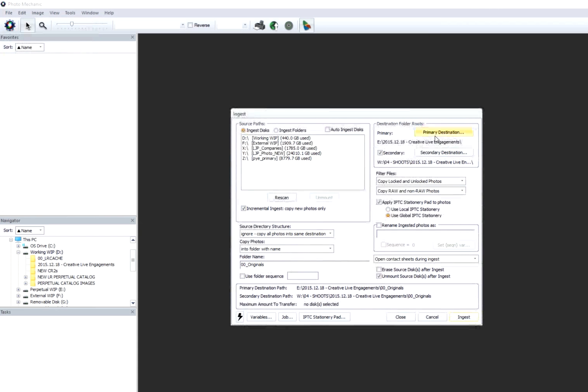Image resolution: width=588 pixels, height=392 pixels.
Task: Expand the External WIP (F:) tree node
Action: tap(18, 296)
